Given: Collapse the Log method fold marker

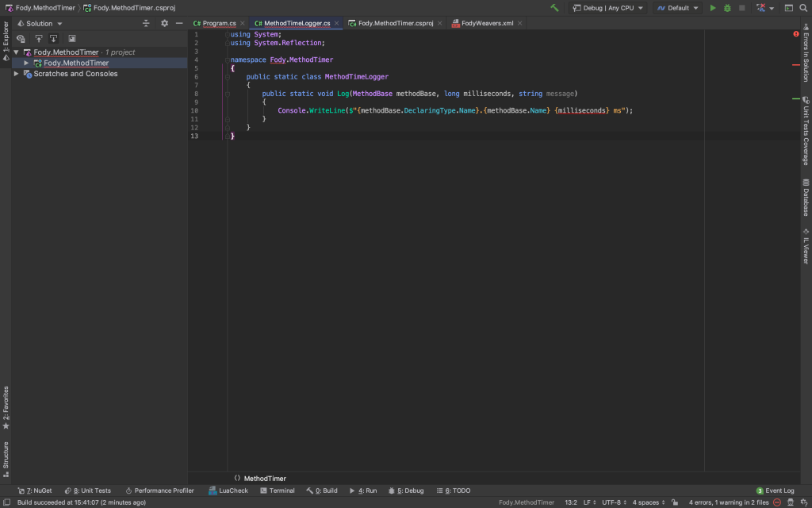Looking at the screenshot, I should 228,94.
